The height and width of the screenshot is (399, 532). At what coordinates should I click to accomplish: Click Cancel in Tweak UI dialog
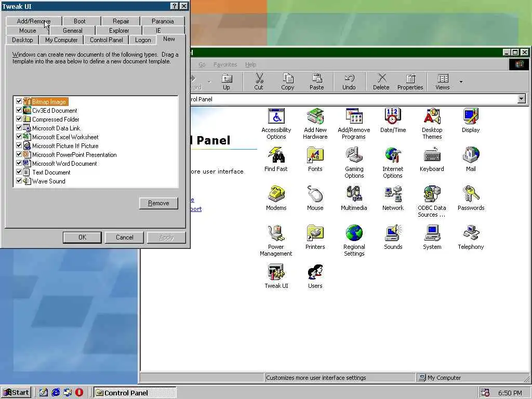[x=125, y=237]
